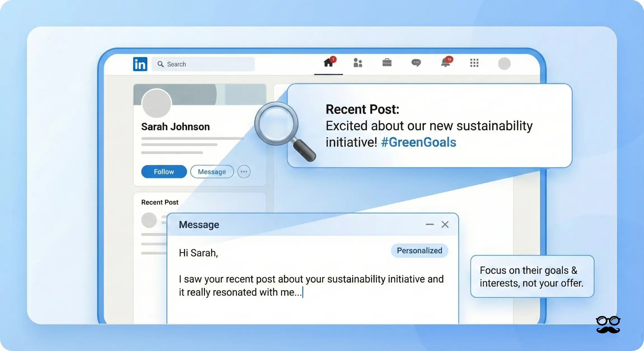The image size is (644, 351).
Task: Open the Home feed icon
Action: click(328, 63)
